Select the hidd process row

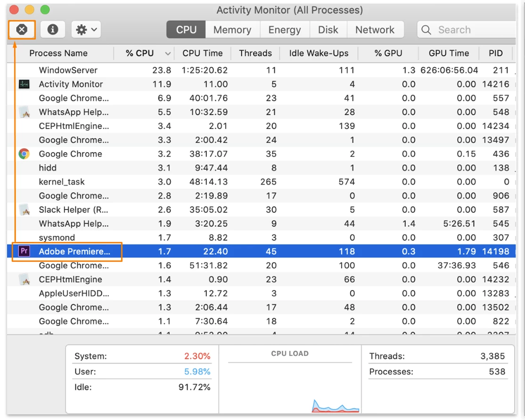click(x=261, y=168)
